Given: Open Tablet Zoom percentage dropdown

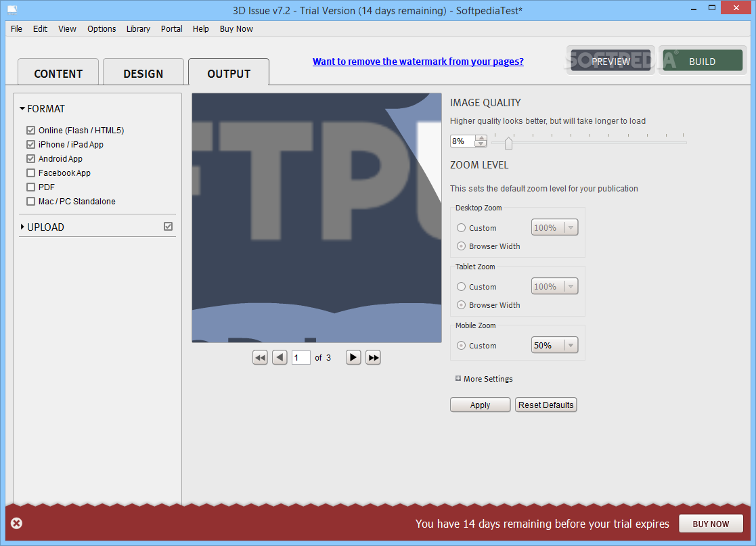Looking at the screenshot, I should [554, 286].
